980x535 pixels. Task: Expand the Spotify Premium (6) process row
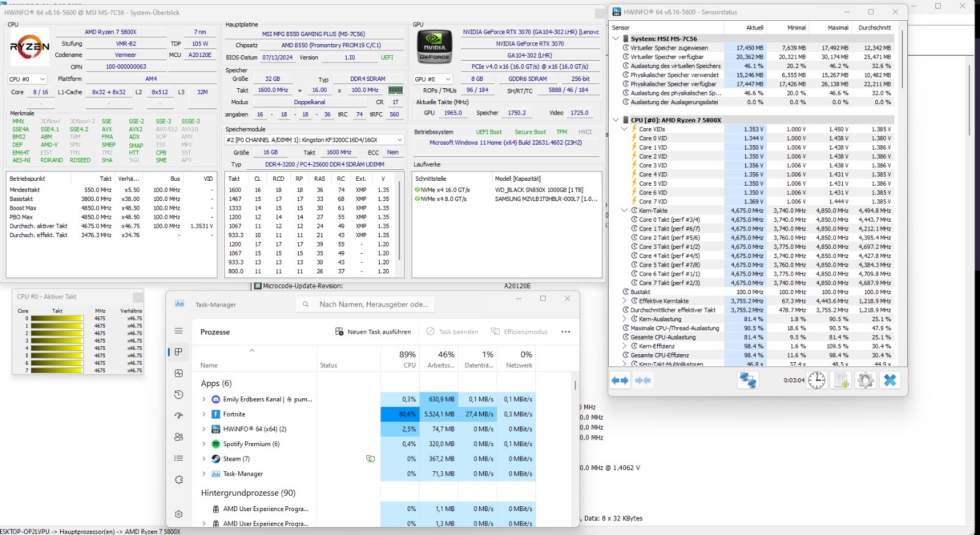click(204, 444)
